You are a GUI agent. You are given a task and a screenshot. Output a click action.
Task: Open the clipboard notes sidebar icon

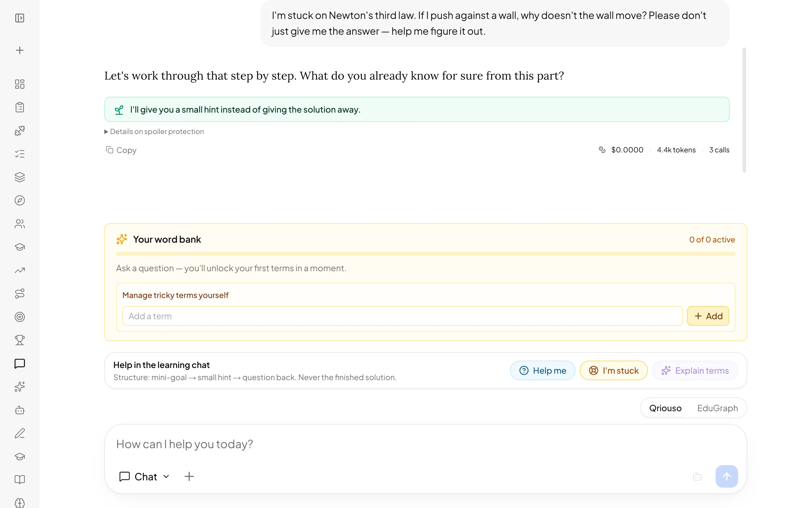pyautogui.click(x=19, y=107)
